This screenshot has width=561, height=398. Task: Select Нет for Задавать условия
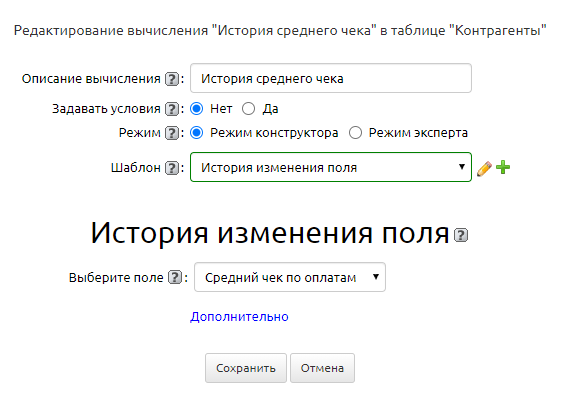[197, 109]
